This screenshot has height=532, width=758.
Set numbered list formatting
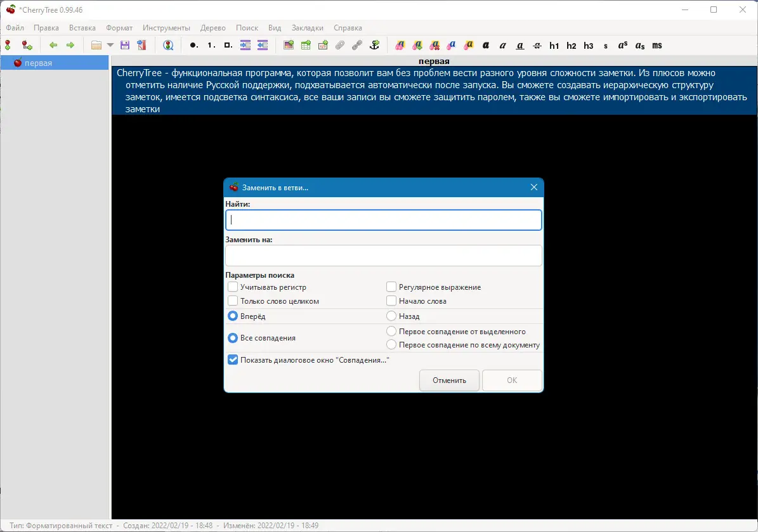[211, 46]
